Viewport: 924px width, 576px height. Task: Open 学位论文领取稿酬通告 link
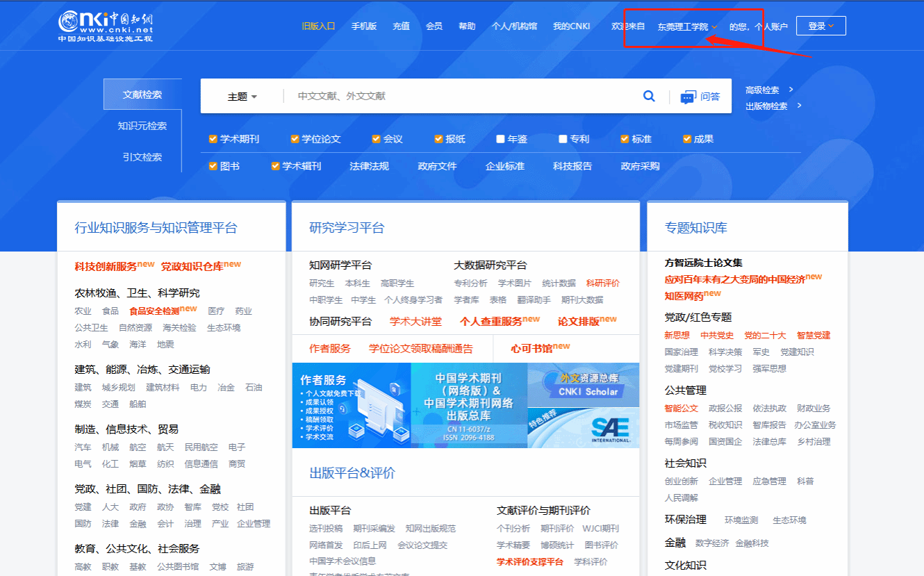coord(421,349)
